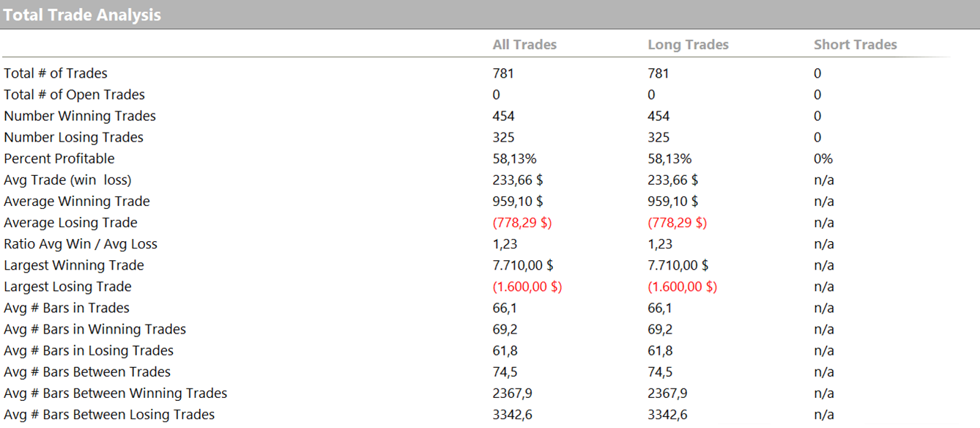Select the Average Winning Trade row label

tap(77, 201)
